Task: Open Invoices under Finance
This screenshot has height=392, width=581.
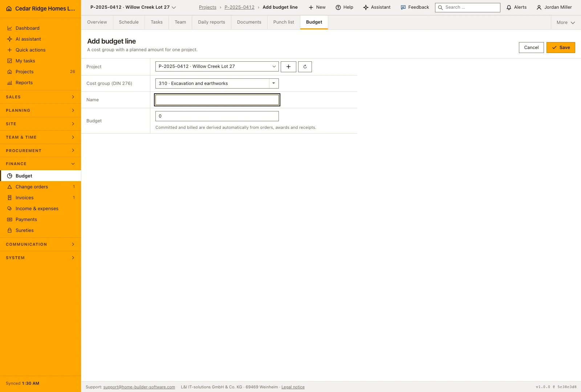Action: click(40, 197)
